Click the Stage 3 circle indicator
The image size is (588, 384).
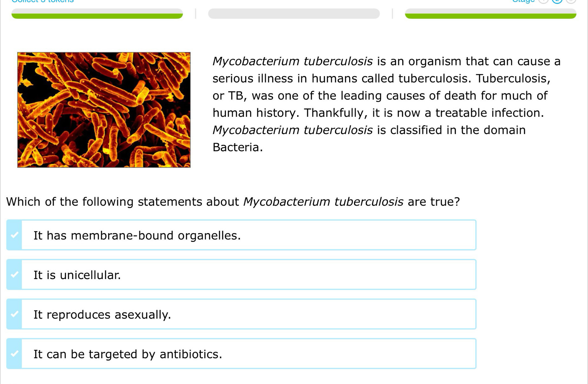click(x=571, y=1)
